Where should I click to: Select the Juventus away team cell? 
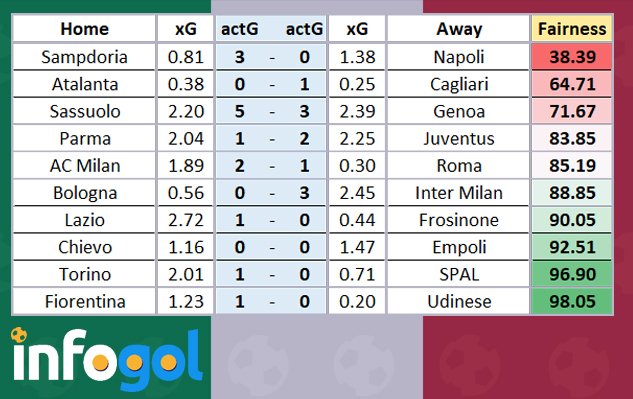(459, 139)
